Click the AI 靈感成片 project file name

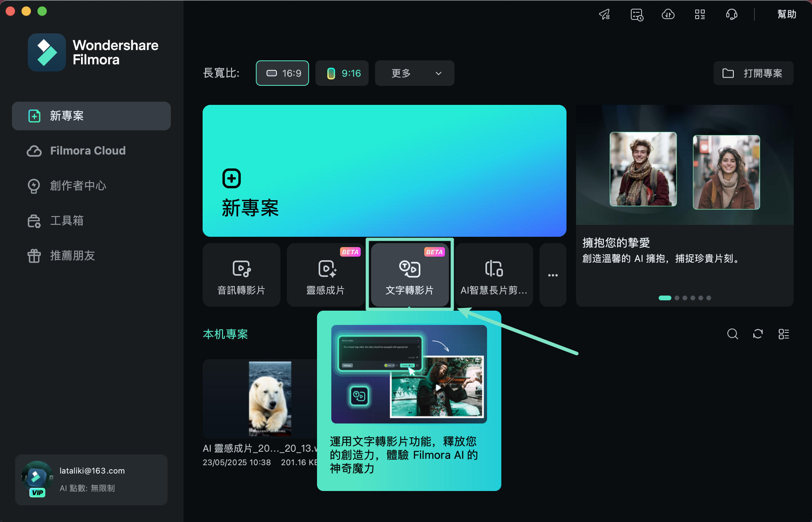coord(260,449)
